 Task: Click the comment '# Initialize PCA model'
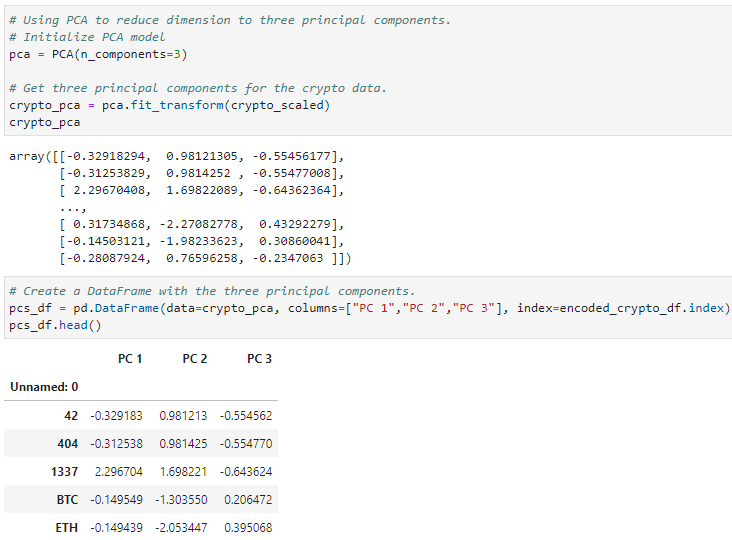click(x=87, y=37)
